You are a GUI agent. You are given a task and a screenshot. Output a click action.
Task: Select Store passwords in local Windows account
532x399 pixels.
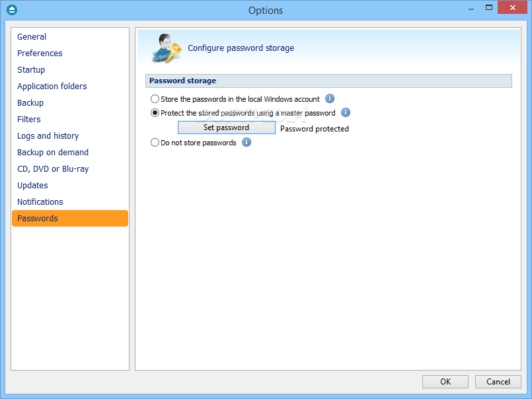[235, 98]
